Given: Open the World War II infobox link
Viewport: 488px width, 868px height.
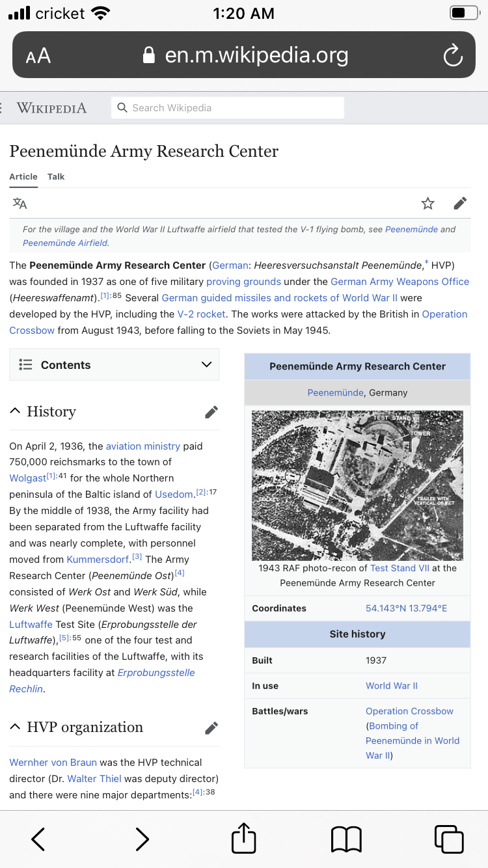Looking at the screenshot, I should pos(392,686).
